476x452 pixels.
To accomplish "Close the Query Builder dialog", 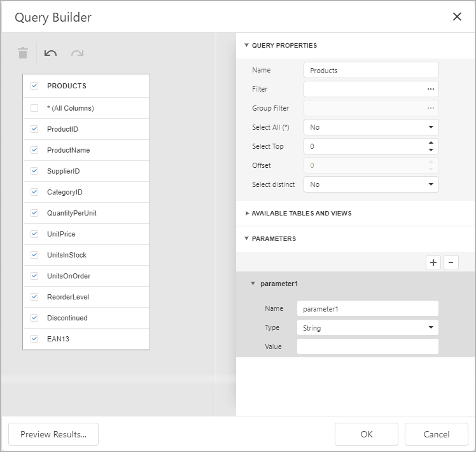I will coord(457,17).
